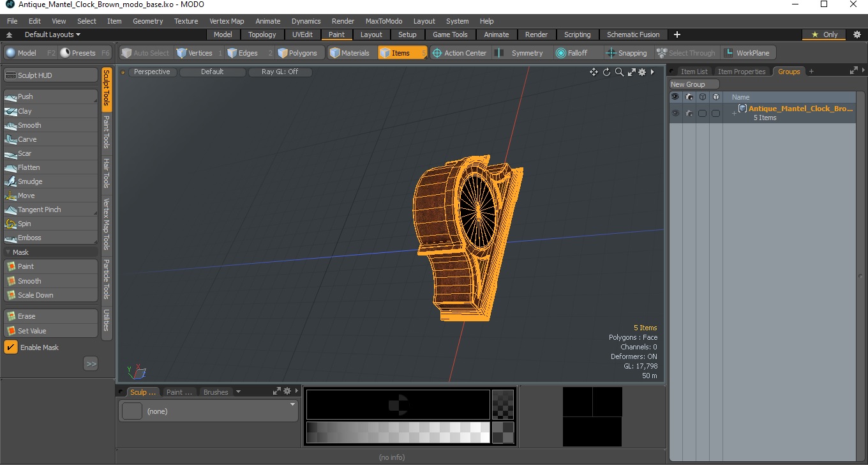This screenshot has width=868, height=465.
Task: Click the viewport rotate icon
Action: tap(606, 72)
